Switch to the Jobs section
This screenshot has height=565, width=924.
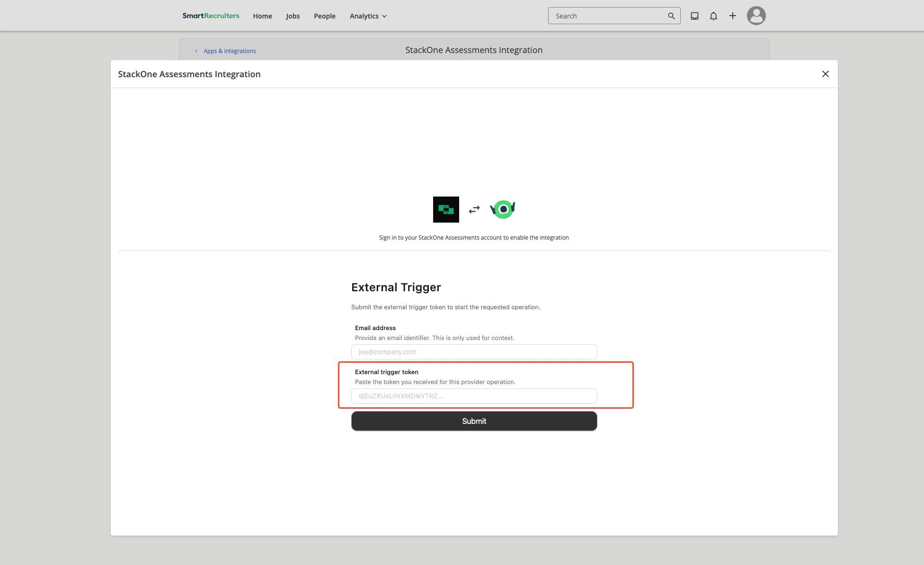tap(293, 16)
